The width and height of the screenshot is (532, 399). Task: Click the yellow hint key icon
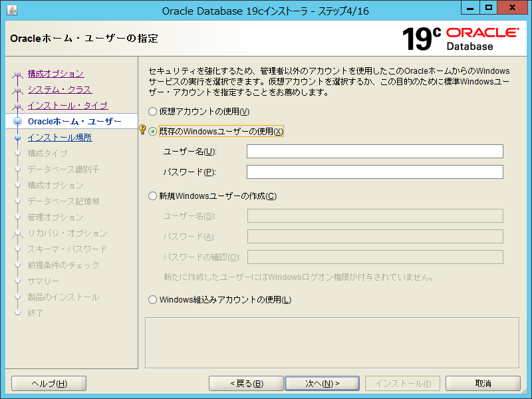142,129
